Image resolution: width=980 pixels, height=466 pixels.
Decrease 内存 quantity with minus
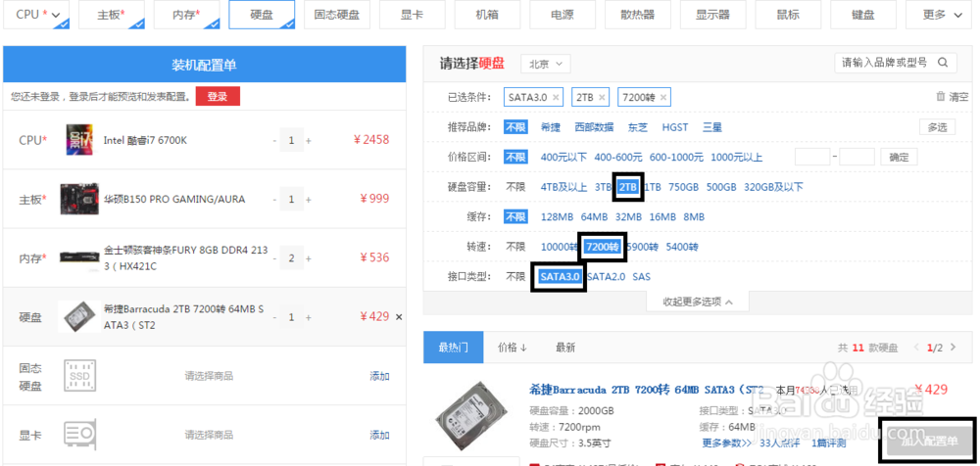tap(274, 258)
